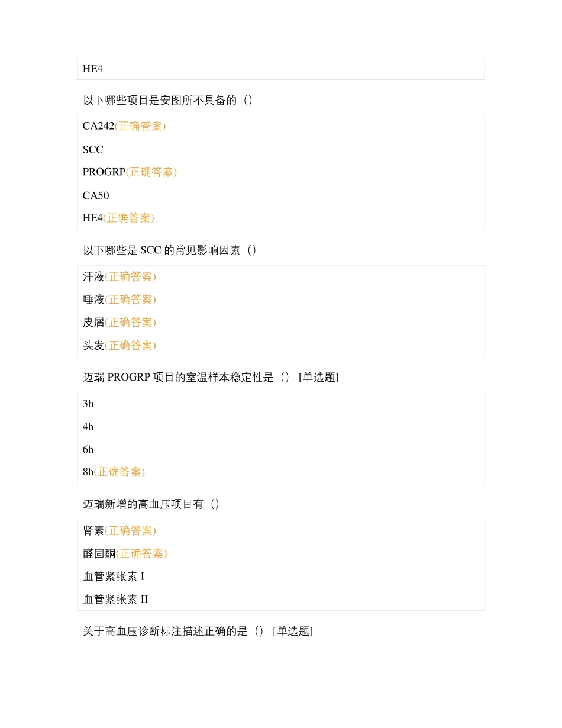562x728 pixels.
Task: Select the 醛固酮 answer option
Action: (99, 553)
